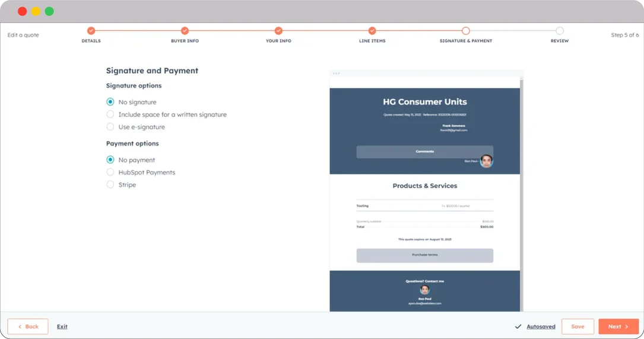This screenshot has width=644, height=339.
Task: Click Ron Paul's avatar near Comments
Action: click(486, 161)
